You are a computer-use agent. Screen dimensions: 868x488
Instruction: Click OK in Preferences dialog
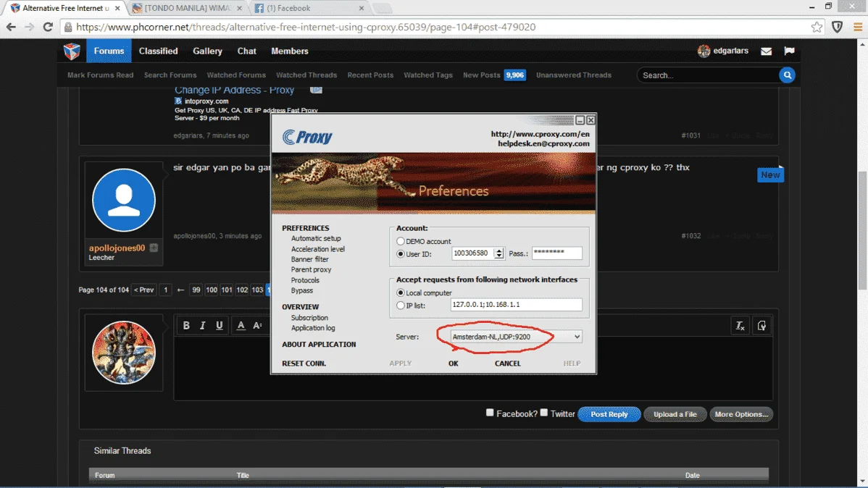coord(454,363)
